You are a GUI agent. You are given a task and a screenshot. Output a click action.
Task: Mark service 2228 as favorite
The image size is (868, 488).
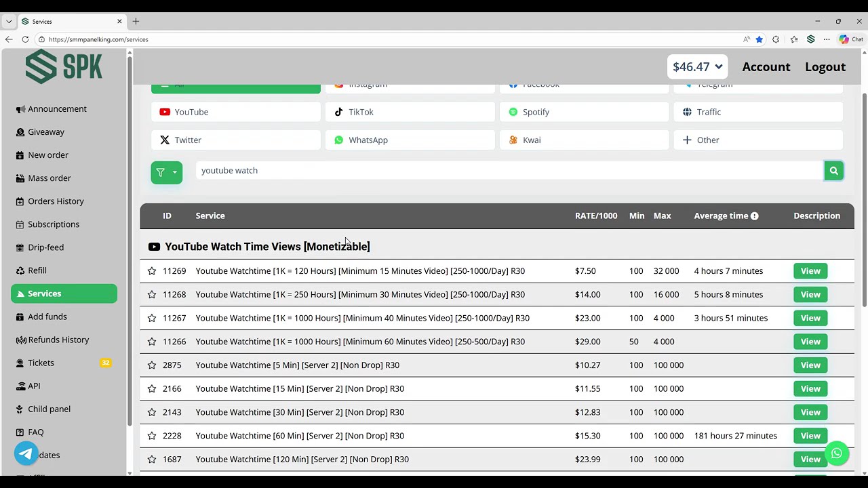click(x=152, y=436)
